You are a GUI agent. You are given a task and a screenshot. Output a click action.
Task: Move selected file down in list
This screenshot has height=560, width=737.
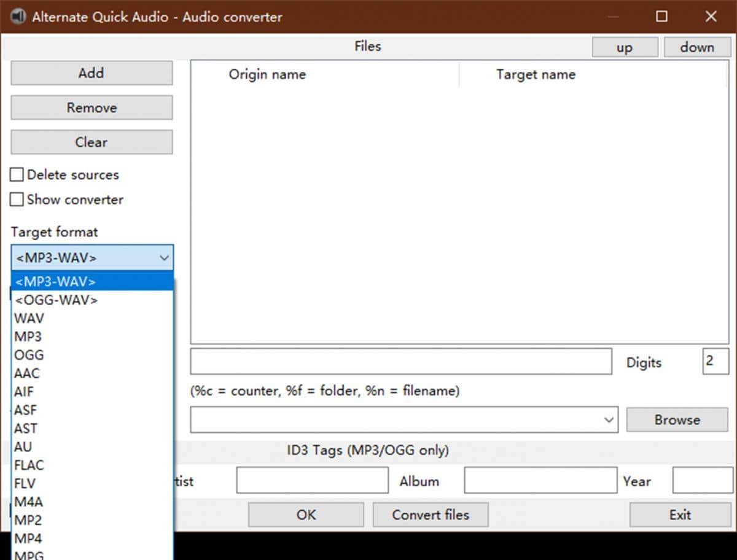pos(697,47)
